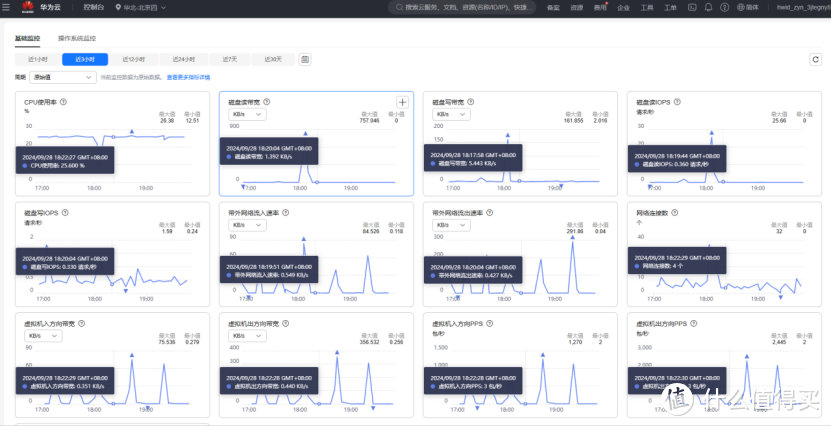Select the 近7天 time range option
The image size is (831, 426).
(229, 59)
